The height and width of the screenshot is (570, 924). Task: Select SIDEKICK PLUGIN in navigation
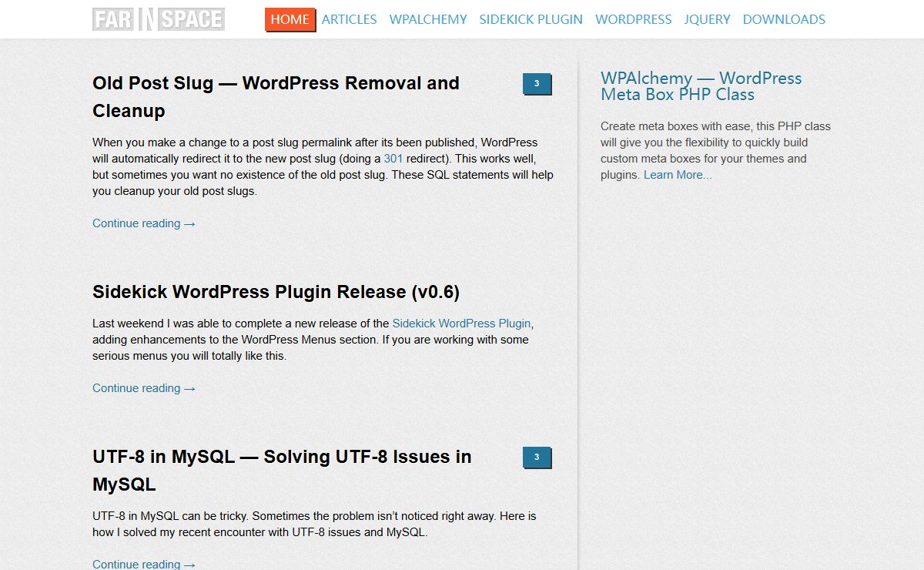[x=531, y=19]
